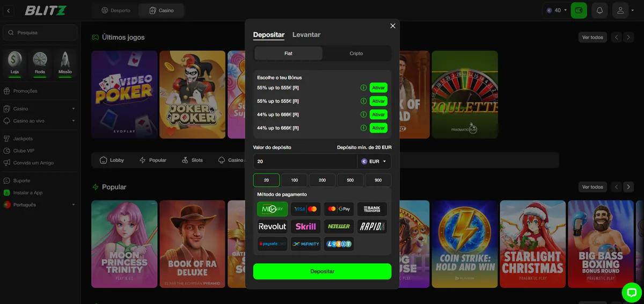Select MiFinity payment option
Viewport: 644px width, 304px height.
coord(306,244)
